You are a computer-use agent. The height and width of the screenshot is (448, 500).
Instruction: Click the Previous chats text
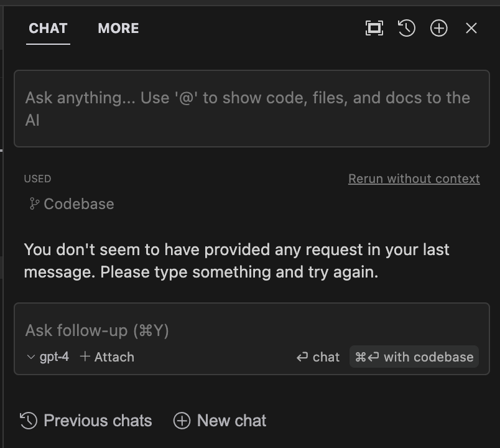pos(98,421)
